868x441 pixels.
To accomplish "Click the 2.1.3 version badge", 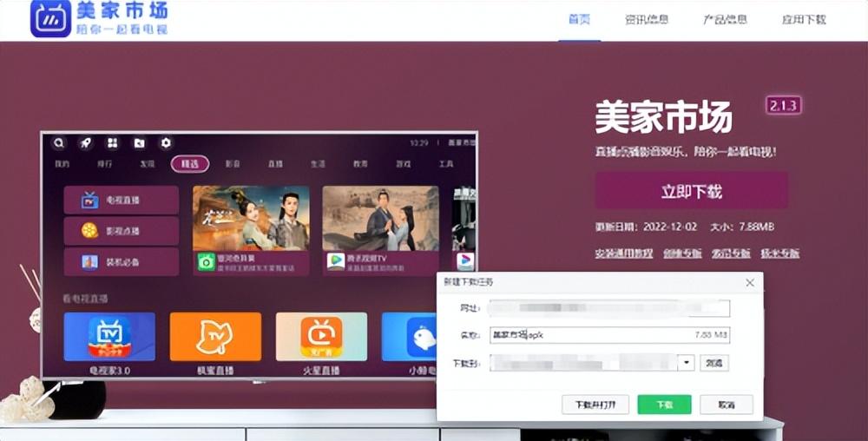I will [x=783, y=105].
